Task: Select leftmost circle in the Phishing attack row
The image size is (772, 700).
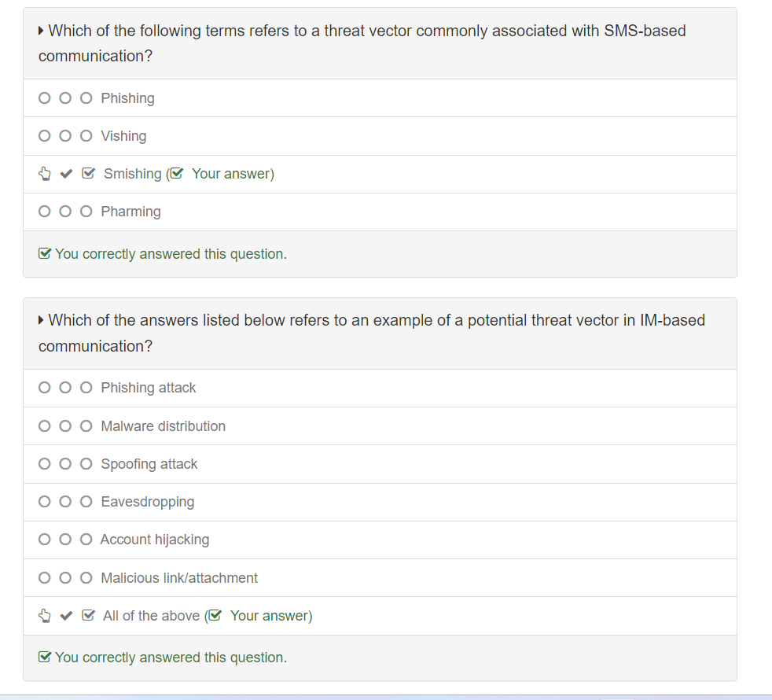Action: tap(45, 388)
